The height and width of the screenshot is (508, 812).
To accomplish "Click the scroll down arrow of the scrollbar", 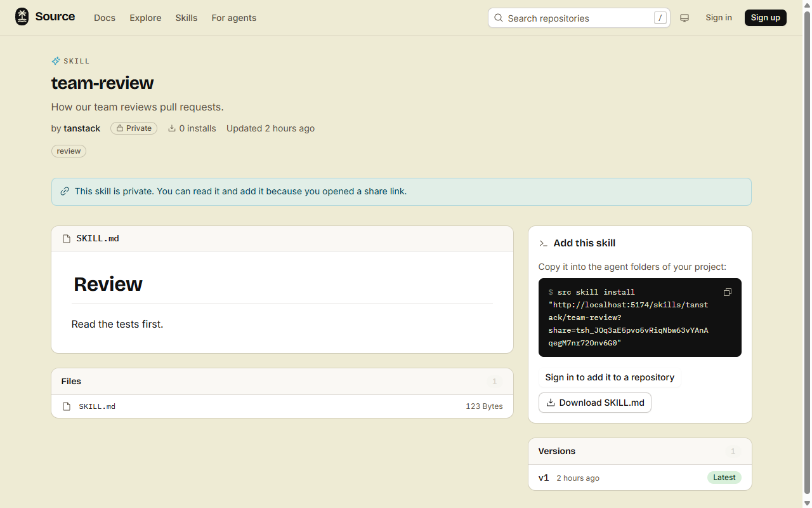I will tap(808, 503).
